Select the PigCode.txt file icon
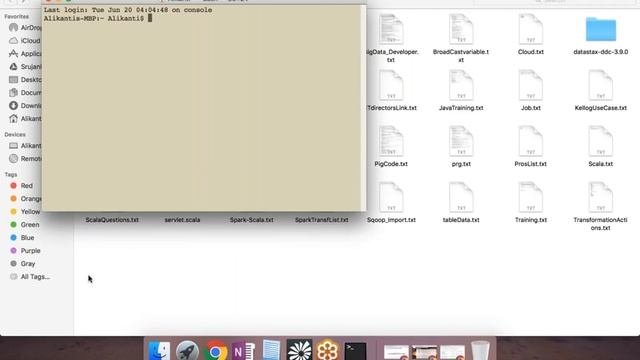Image resolution: width=640 pixels, height=360 pixels. [391, 141]
